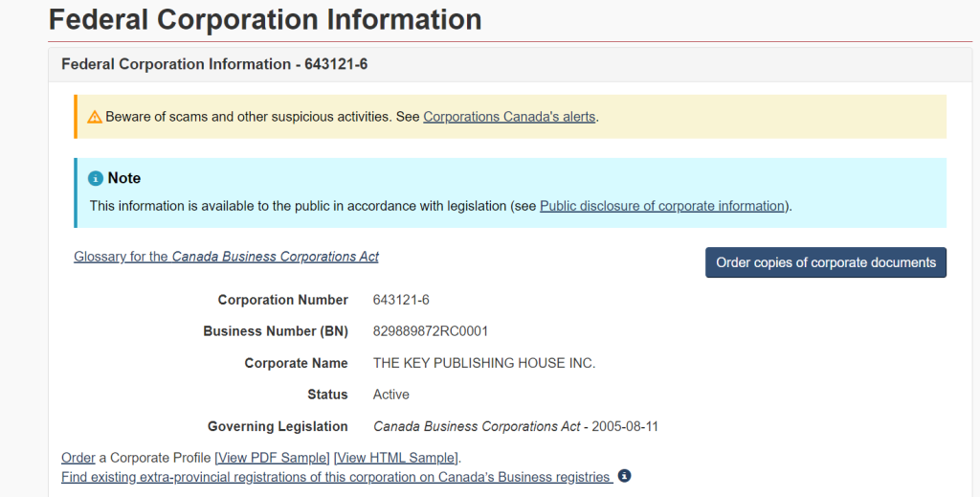
Task: Click the business number 829889872RC0001
Action: coord(431,331)
